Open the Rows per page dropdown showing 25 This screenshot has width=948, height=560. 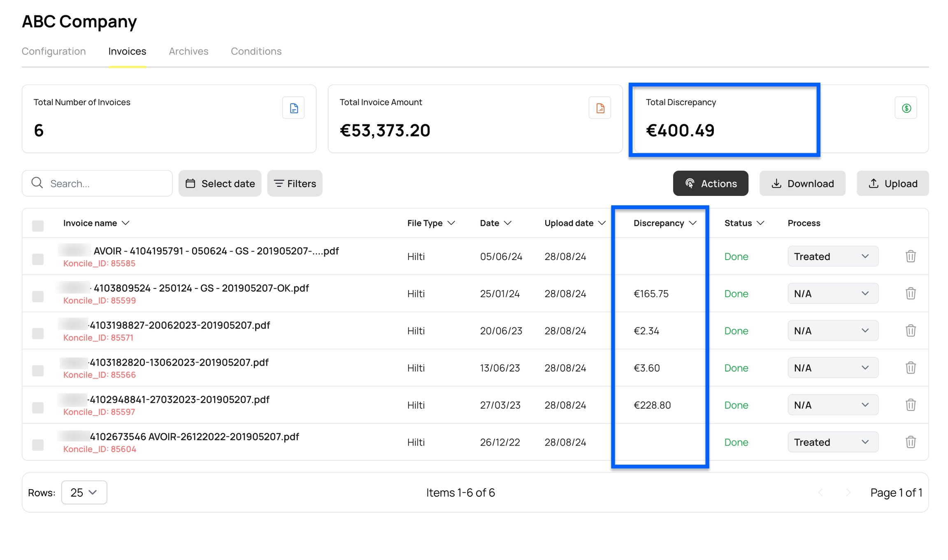click(84, 493)
